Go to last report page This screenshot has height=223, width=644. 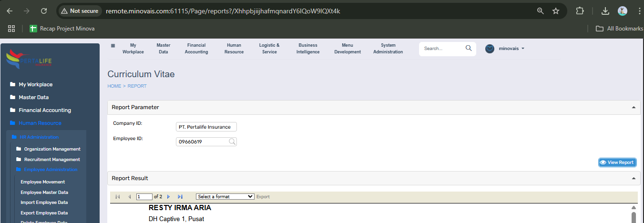(180, 197)
